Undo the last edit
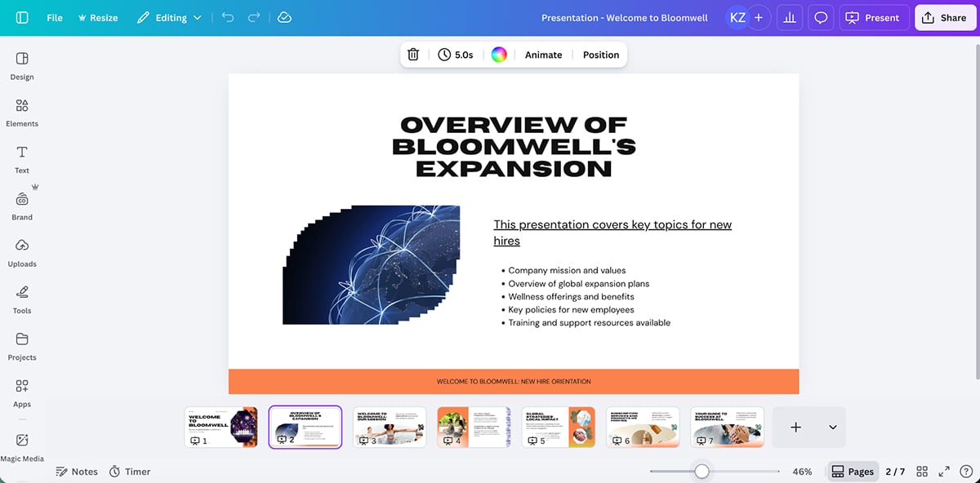This screenshot has width=980, height=483. pos(228,17)
